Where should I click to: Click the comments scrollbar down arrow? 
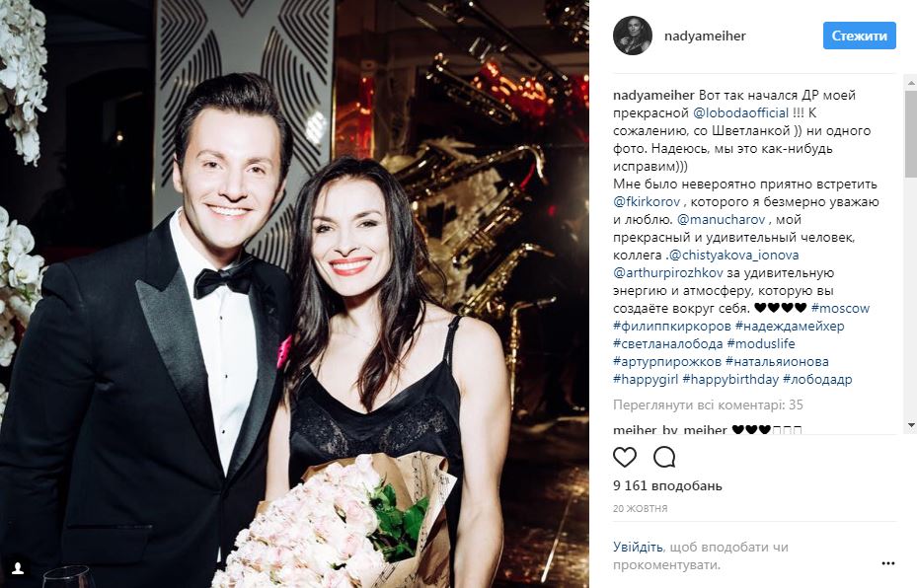[911, 425]
